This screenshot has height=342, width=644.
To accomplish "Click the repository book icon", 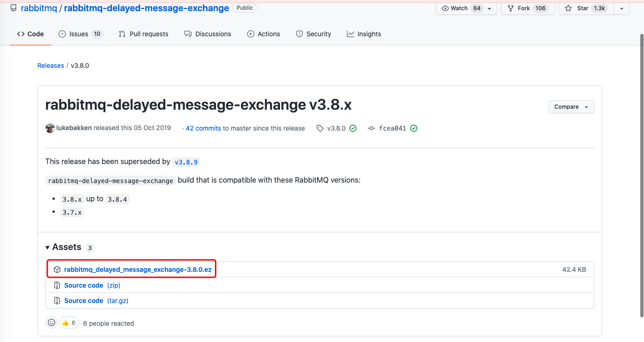I will (x=13, y=8).
